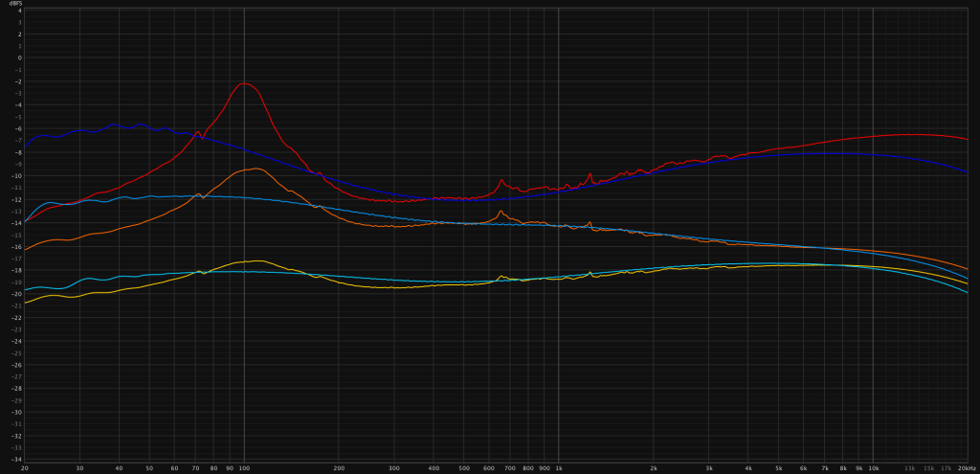Click the orange curve's small spike near 650 Hz

[x=501, y=212]
